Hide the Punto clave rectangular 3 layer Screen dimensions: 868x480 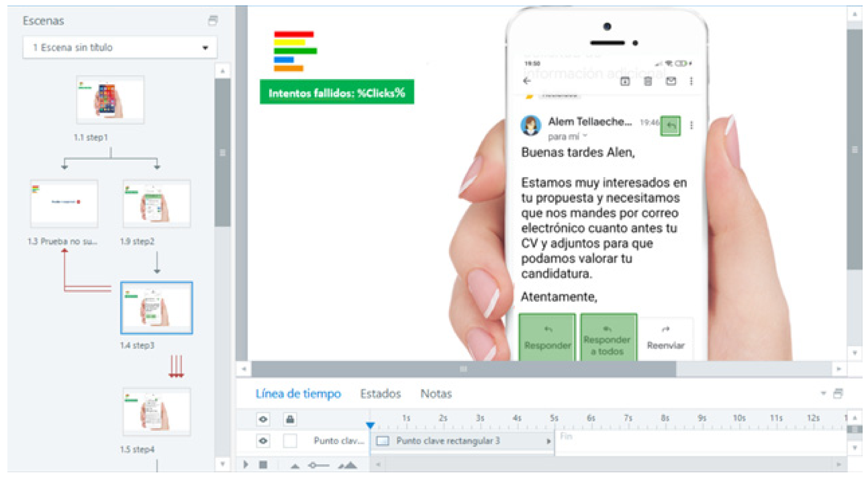tap(263, 441)
